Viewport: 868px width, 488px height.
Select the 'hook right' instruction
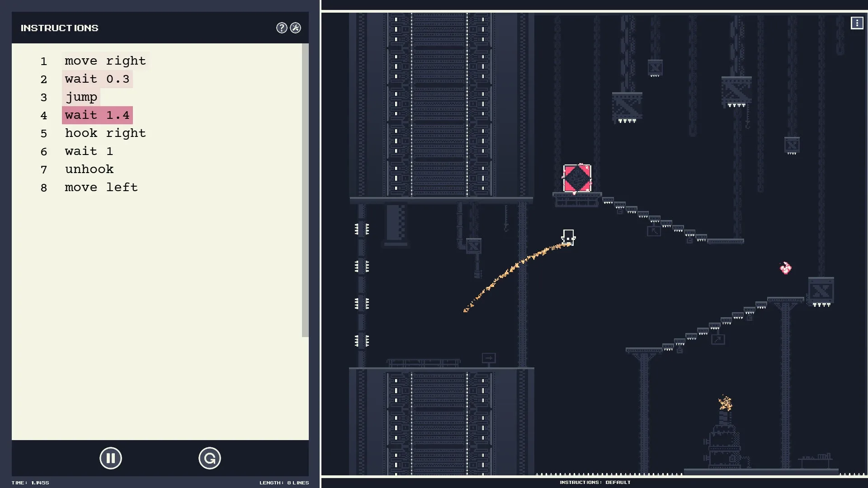point(105,133)
